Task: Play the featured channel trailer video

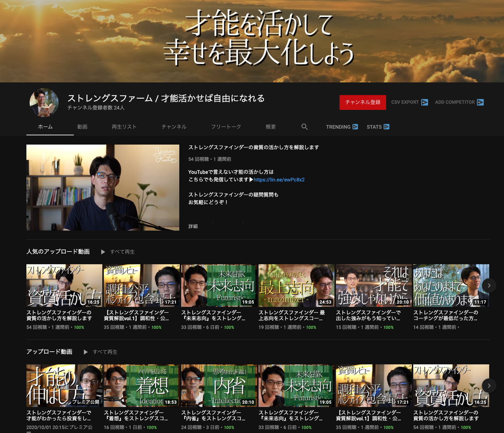Action: click(103, 188)
